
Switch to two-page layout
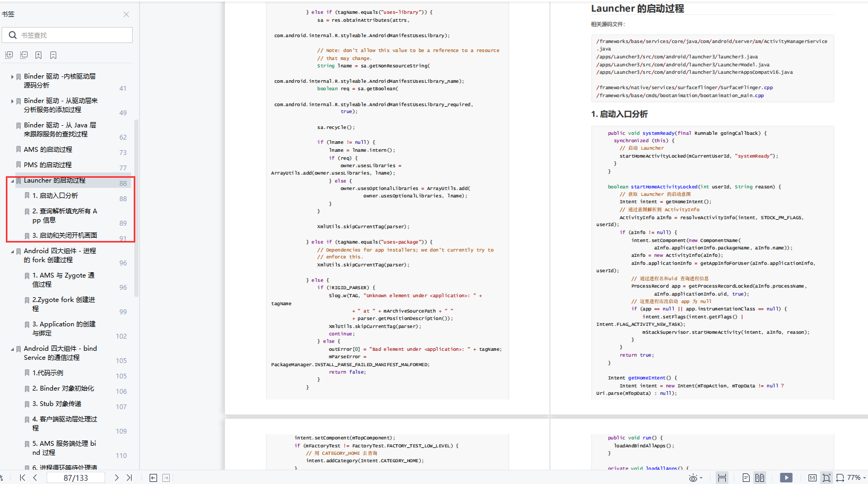(x=760, y=478)
